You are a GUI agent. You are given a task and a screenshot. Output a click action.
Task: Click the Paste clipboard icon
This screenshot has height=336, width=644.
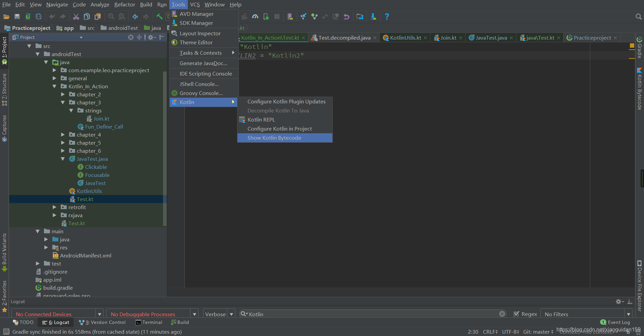pos(98,16)
